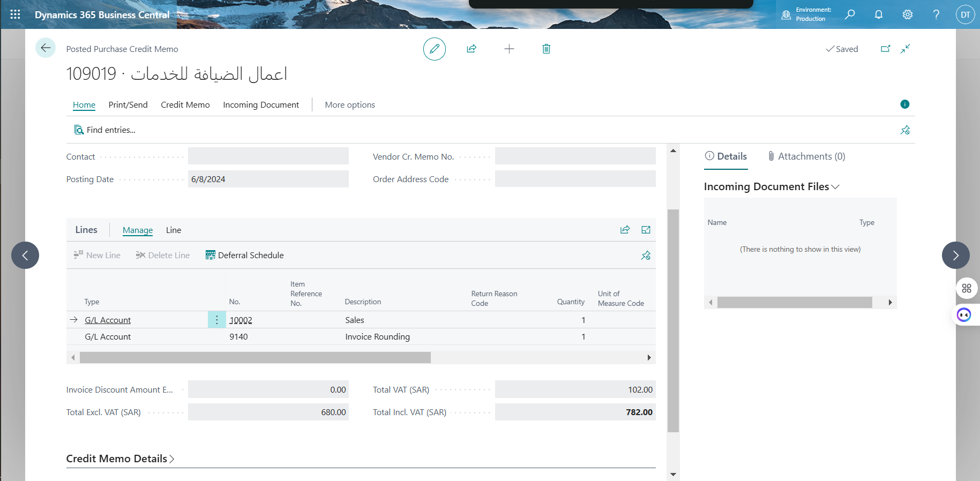Switch to the Attachments (0) tab
This screenshot has height=481, width=980.
coord(806,156)
